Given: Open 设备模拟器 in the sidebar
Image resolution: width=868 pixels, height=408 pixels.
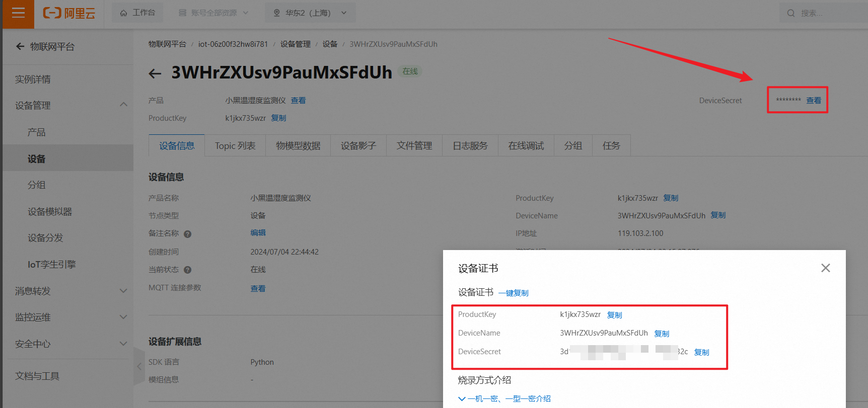Looking at the screenshot, I should tap(50, 211).
